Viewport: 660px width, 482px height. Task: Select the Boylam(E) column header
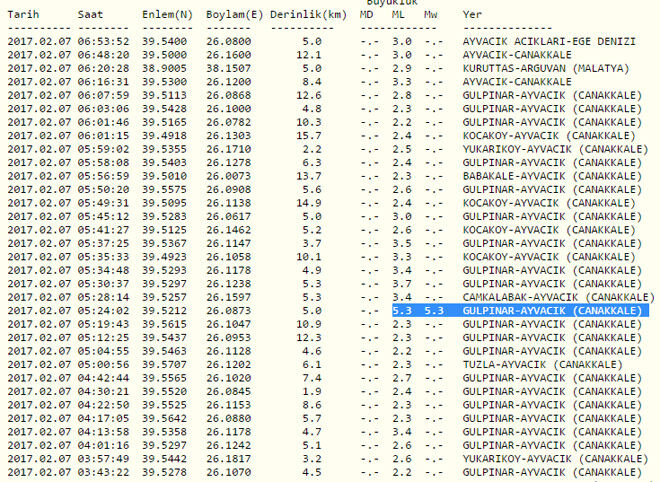click(234, 16)
